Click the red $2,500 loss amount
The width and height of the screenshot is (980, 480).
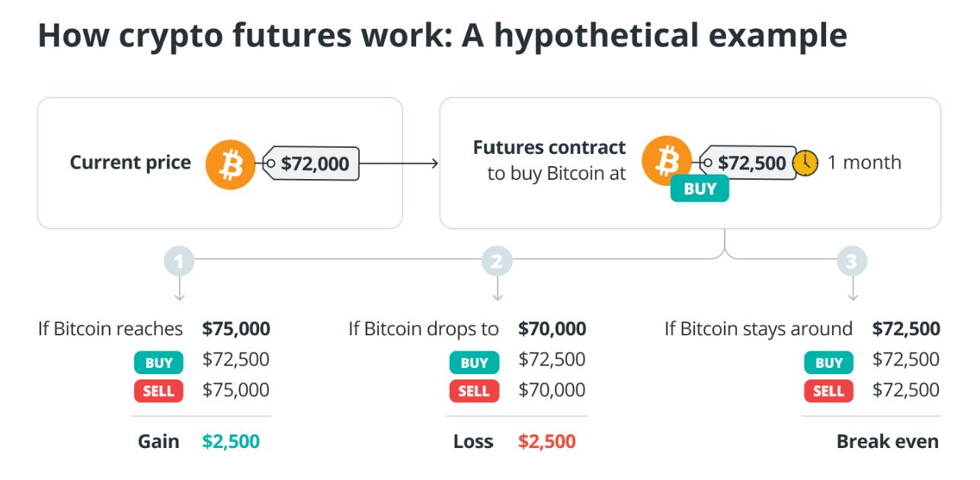pos(547,441)
